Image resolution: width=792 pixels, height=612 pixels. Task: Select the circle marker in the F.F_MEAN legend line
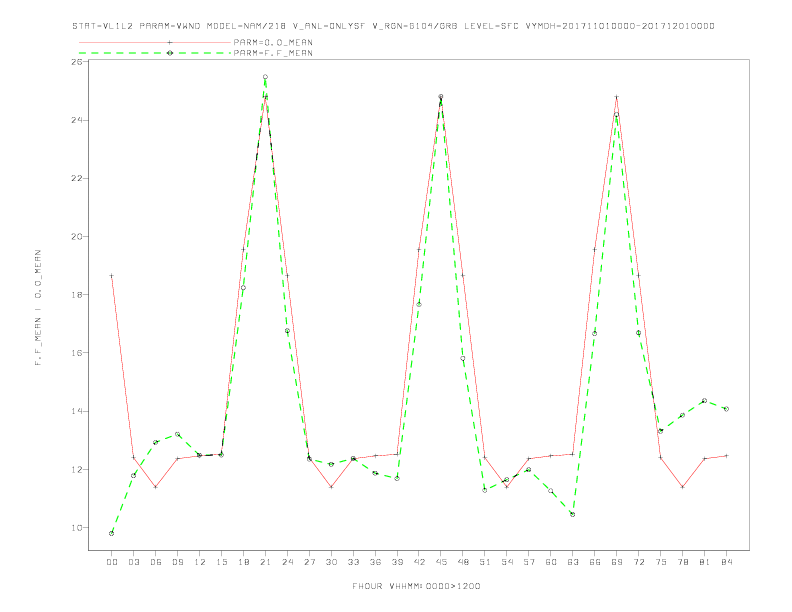(x=170, y=53)
